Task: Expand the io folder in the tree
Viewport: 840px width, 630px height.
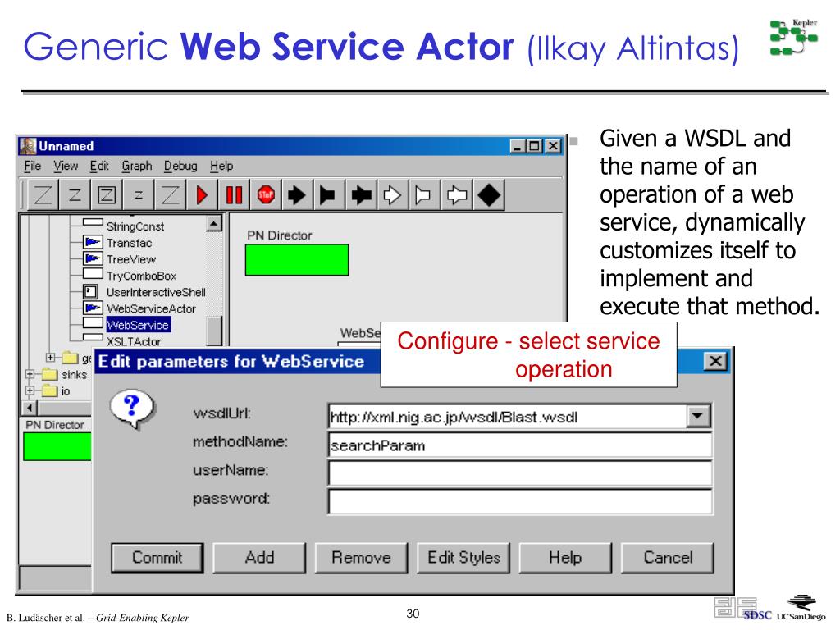Action: [x=30, y=390]
